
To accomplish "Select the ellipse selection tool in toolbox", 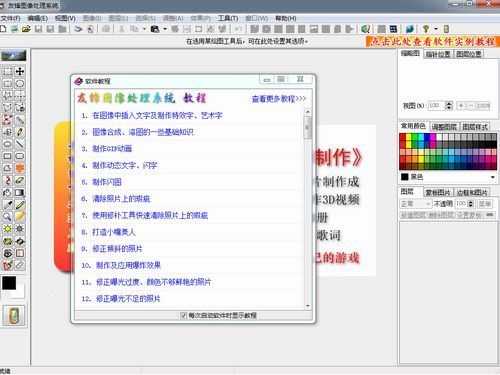I will pos(20,83).
